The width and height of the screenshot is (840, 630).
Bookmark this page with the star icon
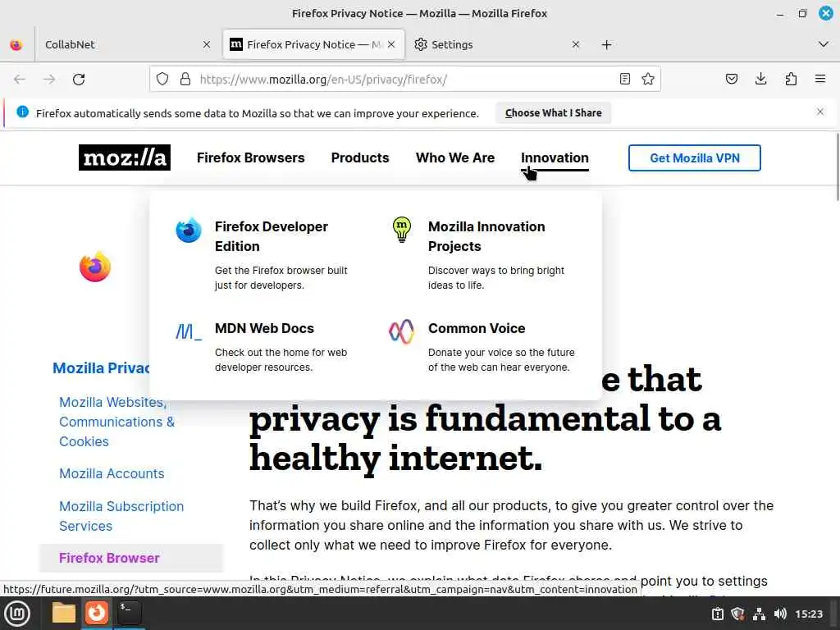648,80
